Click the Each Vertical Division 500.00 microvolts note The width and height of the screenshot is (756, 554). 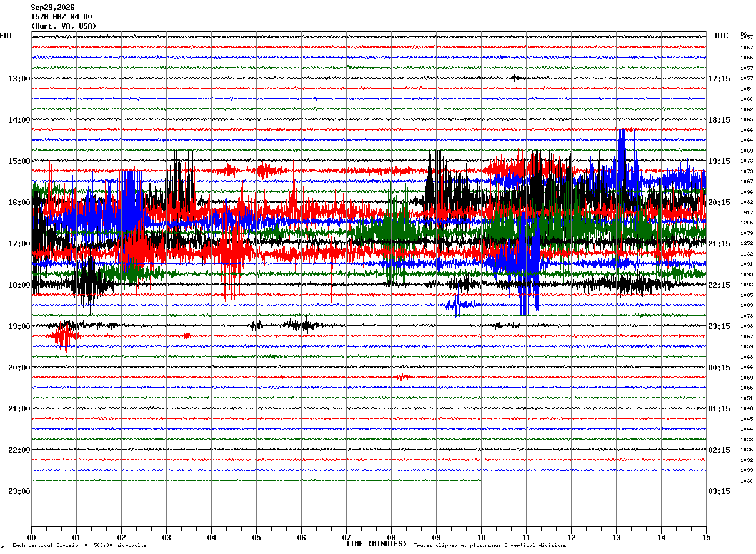[x=79, y=546]
